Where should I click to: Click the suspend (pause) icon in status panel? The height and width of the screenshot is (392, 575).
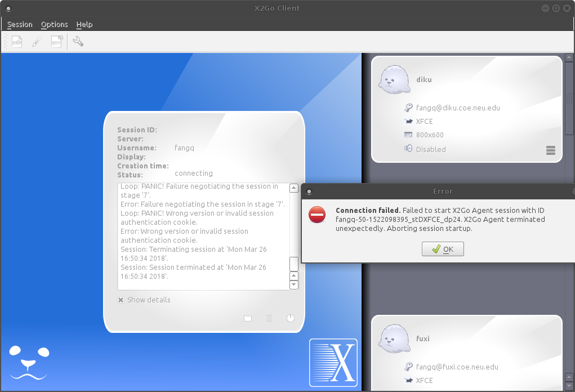pyautogui.click(x=269, y=318)
